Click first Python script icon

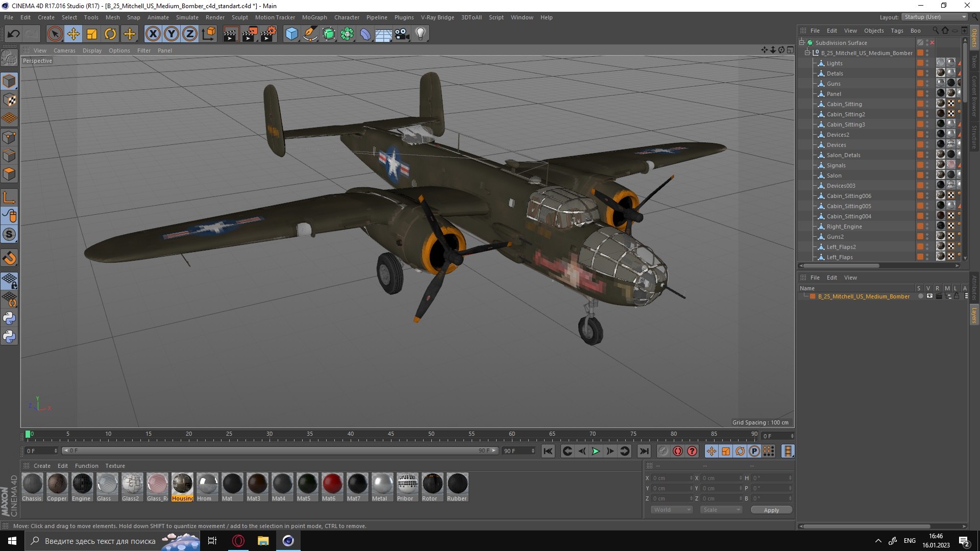pyautogui.click(x=9, y=318)
